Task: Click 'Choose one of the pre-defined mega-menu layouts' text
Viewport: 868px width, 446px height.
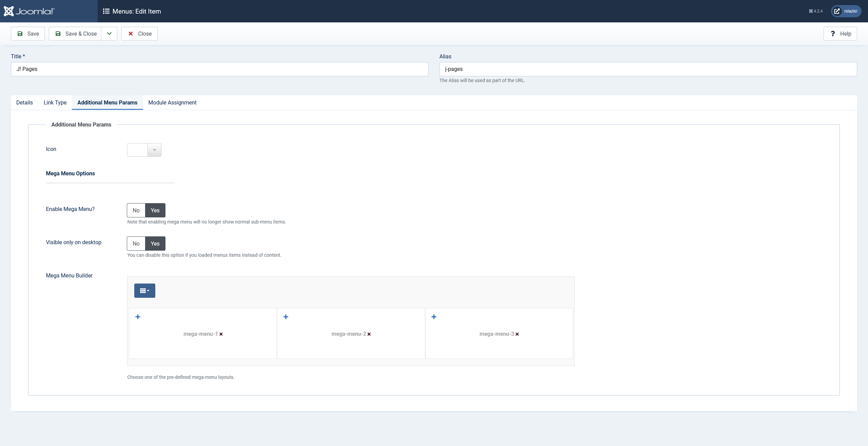Action: click(181, 377)
